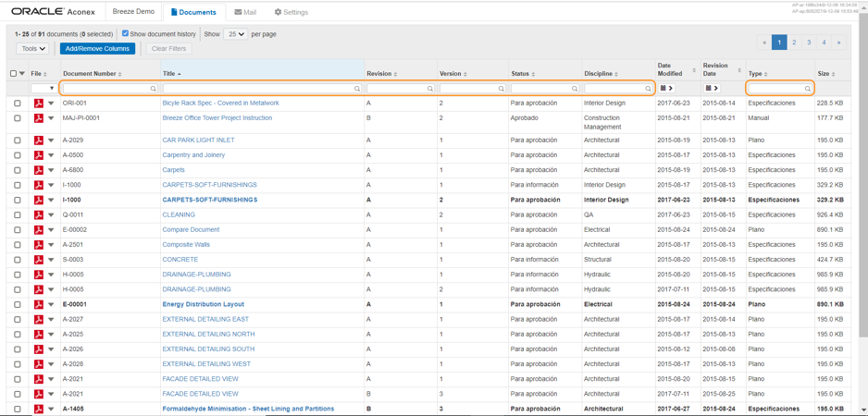Viewport: 868px width, 416px height.
Task: Open the Settings tab
Action: tap(291, 12)
